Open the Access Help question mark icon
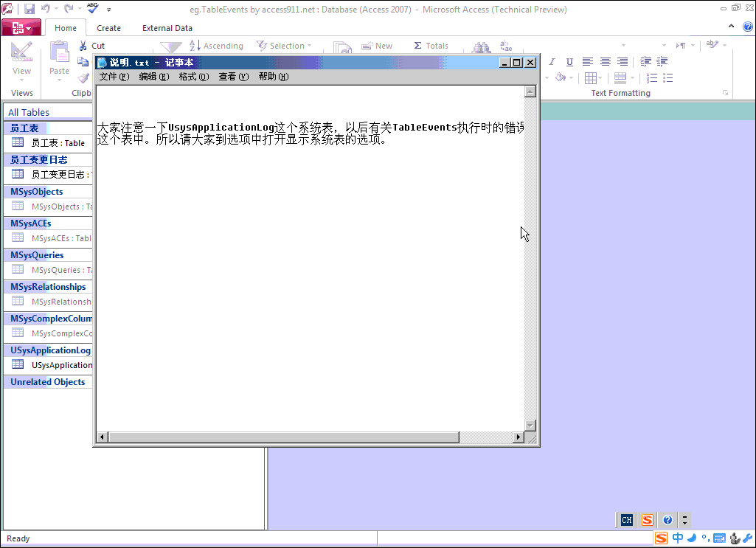 tap(747, 27)
